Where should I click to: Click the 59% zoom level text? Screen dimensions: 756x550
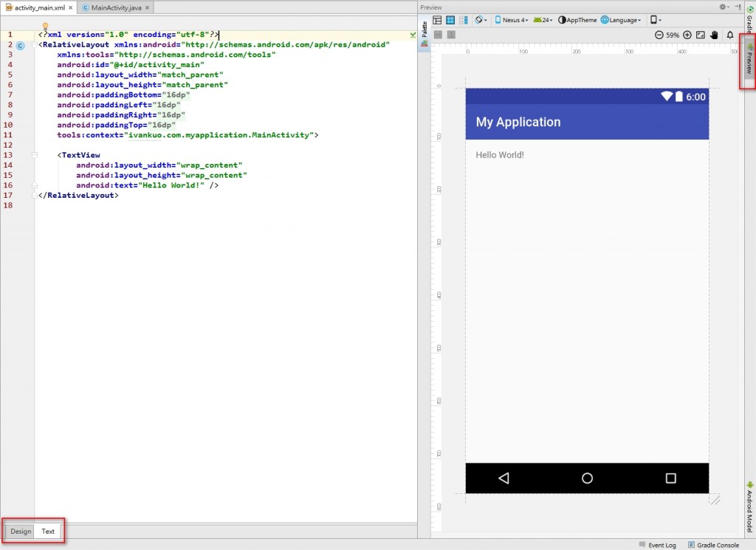tap(673, 35)
